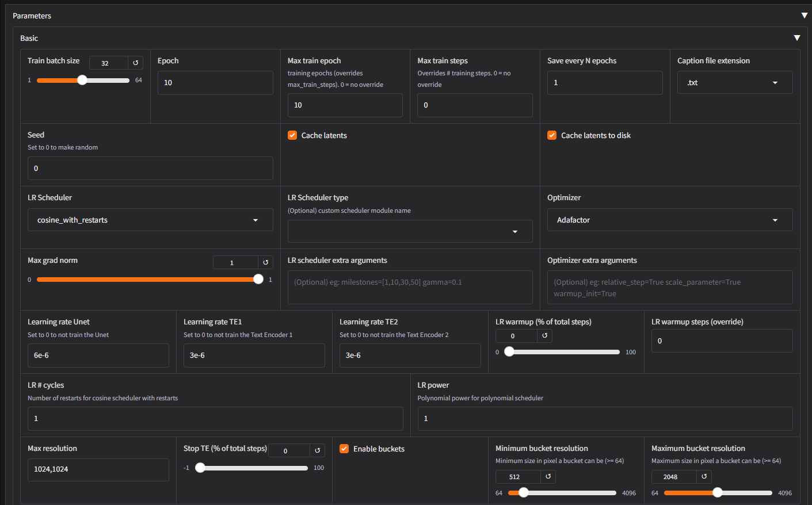Click LR scheduler extra arguments field
The image size is (812, 505).
410,287
